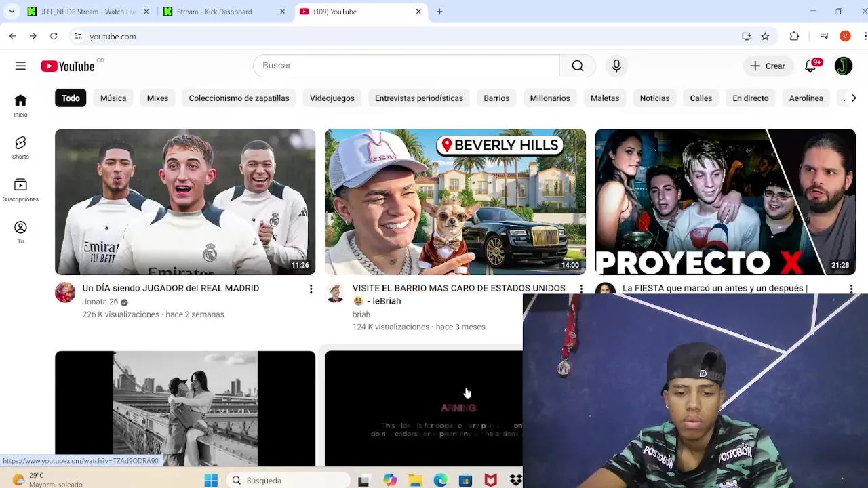The height and width of the screenshot is (488, 868).
Task: Select the Millonarios filter chip
Action: click(x=550, y=98)
